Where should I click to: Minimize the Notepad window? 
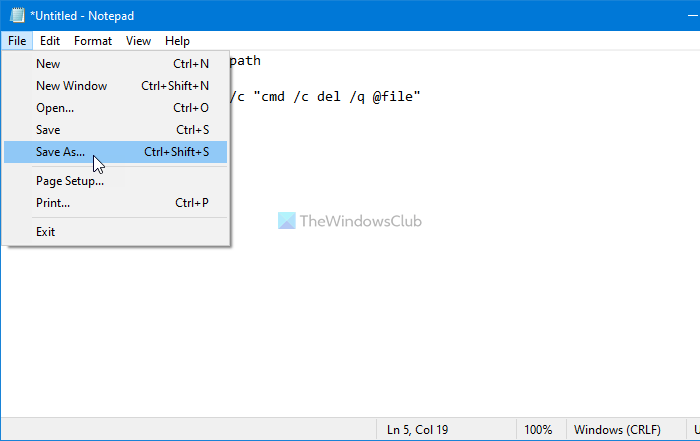coord(692,16)
